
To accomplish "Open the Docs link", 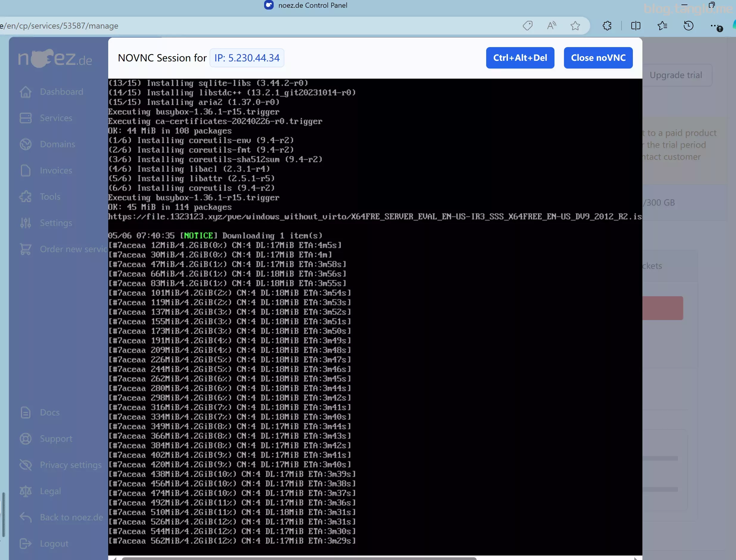I will pos(50,413).
